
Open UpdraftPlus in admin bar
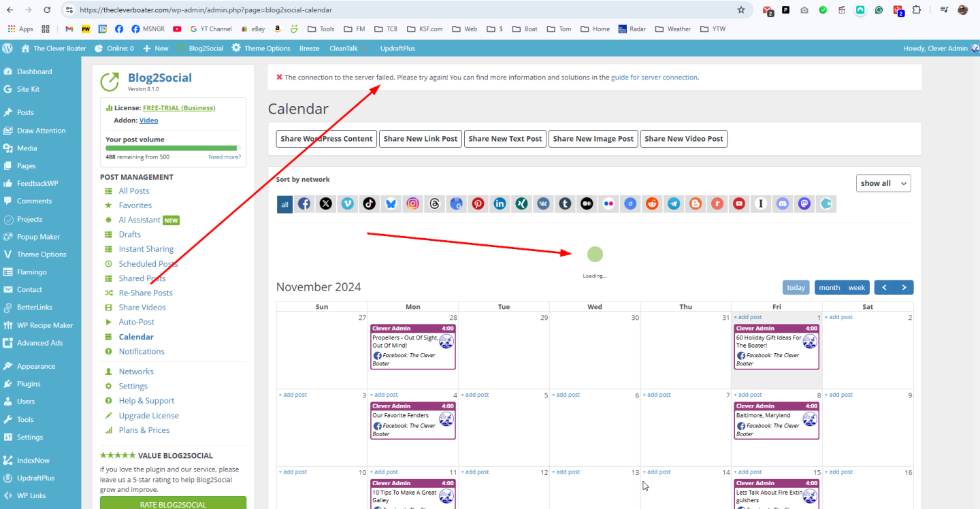tap(398, 48)
